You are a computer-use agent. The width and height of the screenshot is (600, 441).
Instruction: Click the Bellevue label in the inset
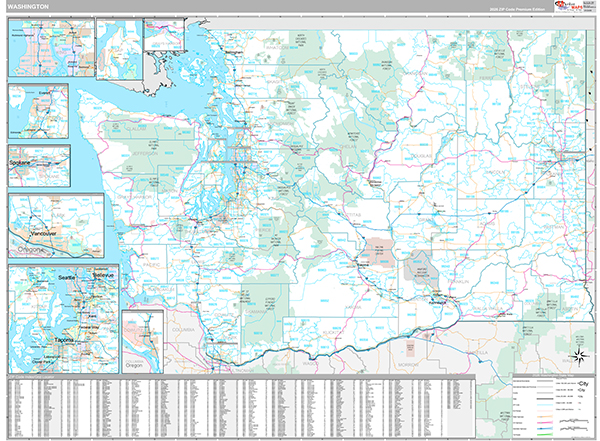pos(103,275)
